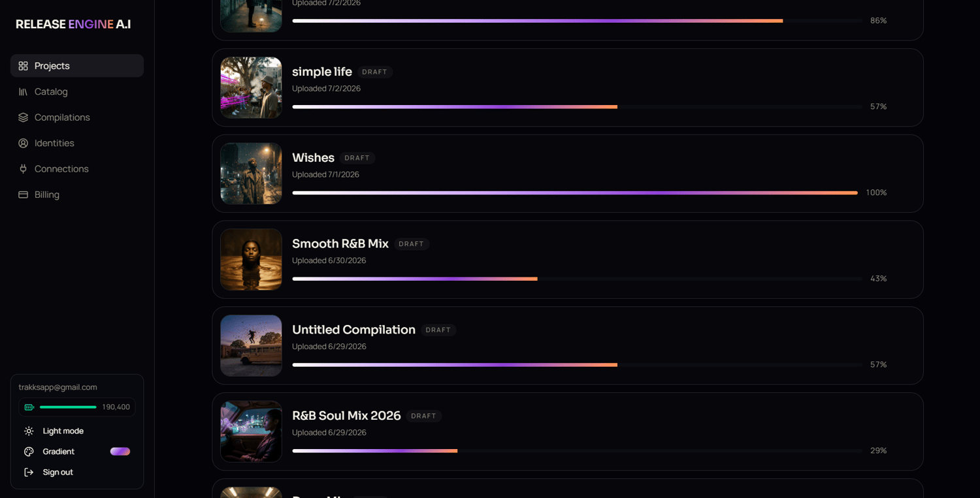Click the Compilations layers icon
The height and width of the screenshot is (498, 980).
coord(24,117)
